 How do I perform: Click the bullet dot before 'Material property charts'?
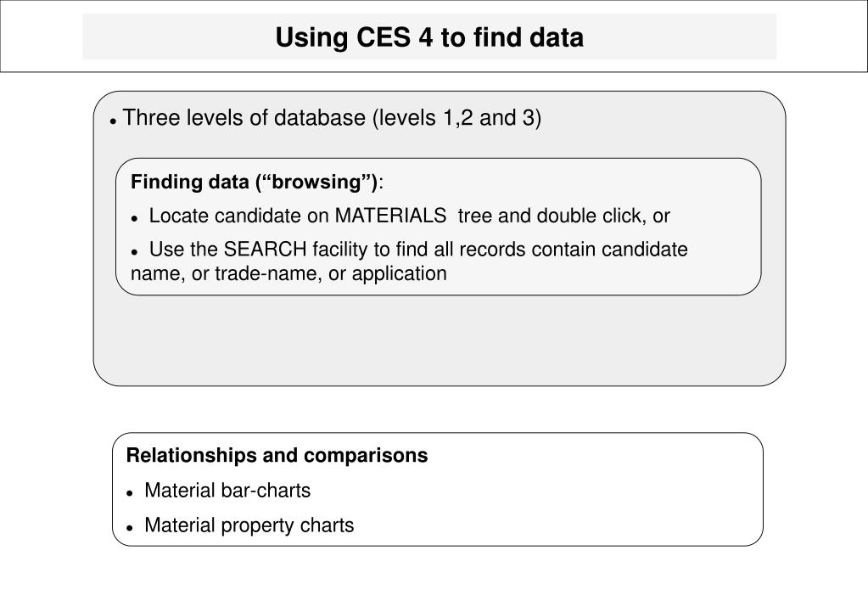click(x=130, y=529)
